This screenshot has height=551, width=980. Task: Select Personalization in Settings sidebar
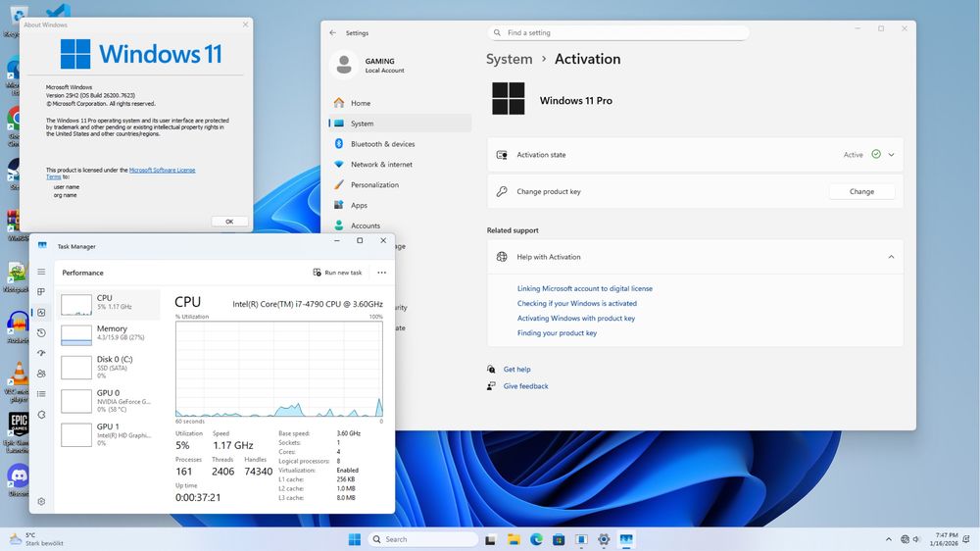pos(374,184)
